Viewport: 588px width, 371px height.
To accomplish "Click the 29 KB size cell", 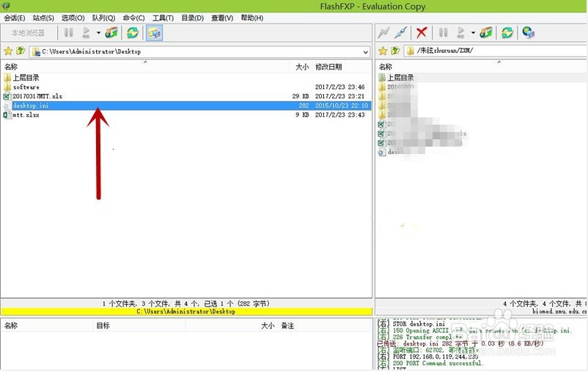I will click(301, 96).
